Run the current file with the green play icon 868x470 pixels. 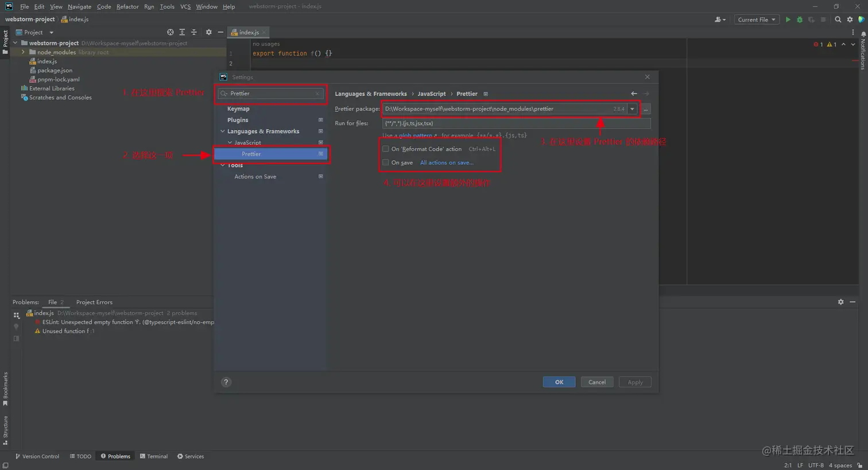coord(788,20)
